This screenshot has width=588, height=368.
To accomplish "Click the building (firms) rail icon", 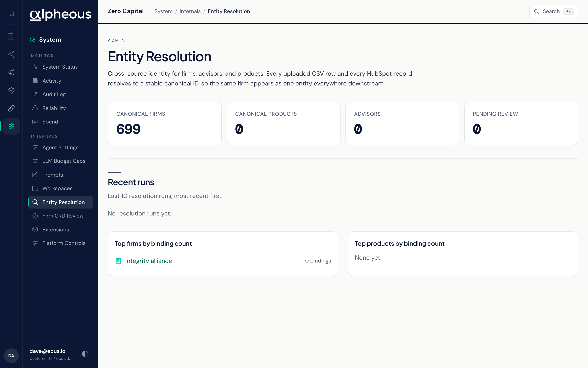I will (11, 37).
